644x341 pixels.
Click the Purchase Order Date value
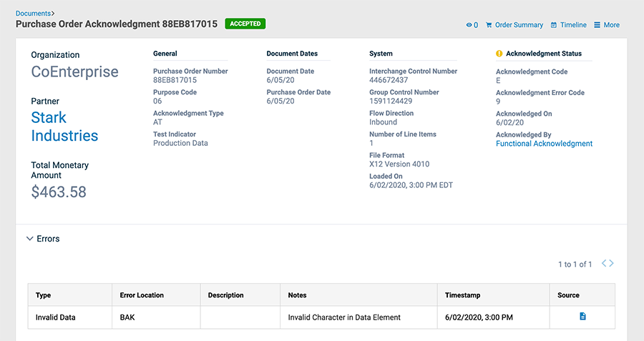pos(280,101)
